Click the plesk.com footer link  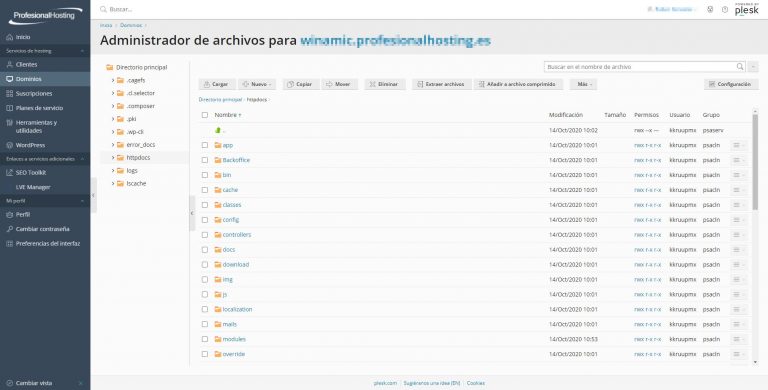coord(385,383)
